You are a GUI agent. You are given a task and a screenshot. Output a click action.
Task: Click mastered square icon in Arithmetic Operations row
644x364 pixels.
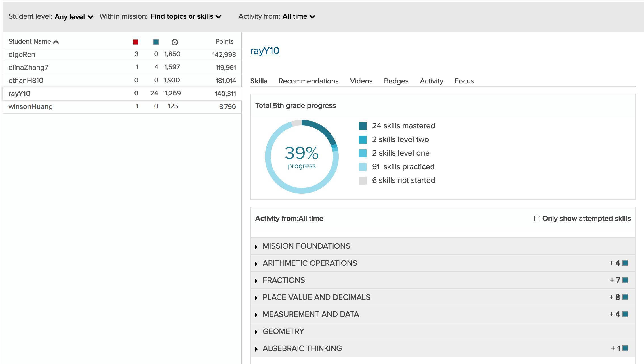coord(625,263)
